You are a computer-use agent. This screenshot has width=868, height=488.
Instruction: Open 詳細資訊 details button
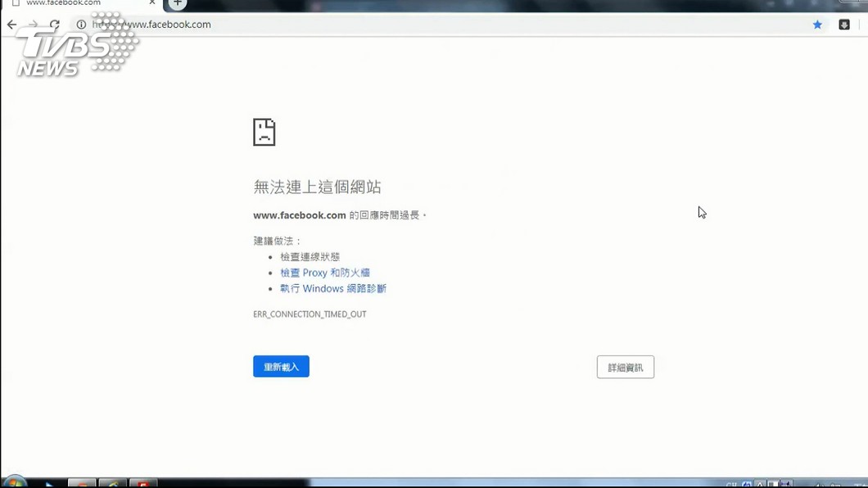(x=626, y=368)
